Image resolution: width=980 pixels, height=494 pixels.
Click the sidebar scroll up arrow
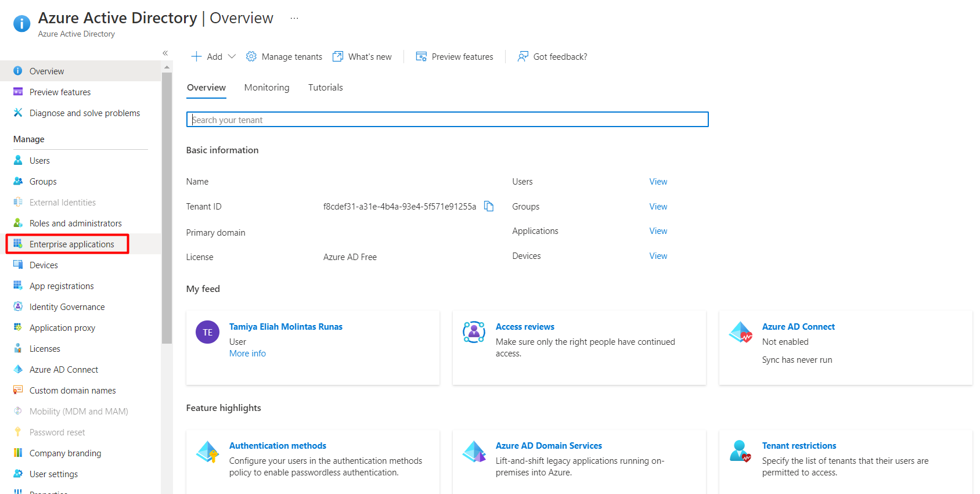click(x=167, y=67)
